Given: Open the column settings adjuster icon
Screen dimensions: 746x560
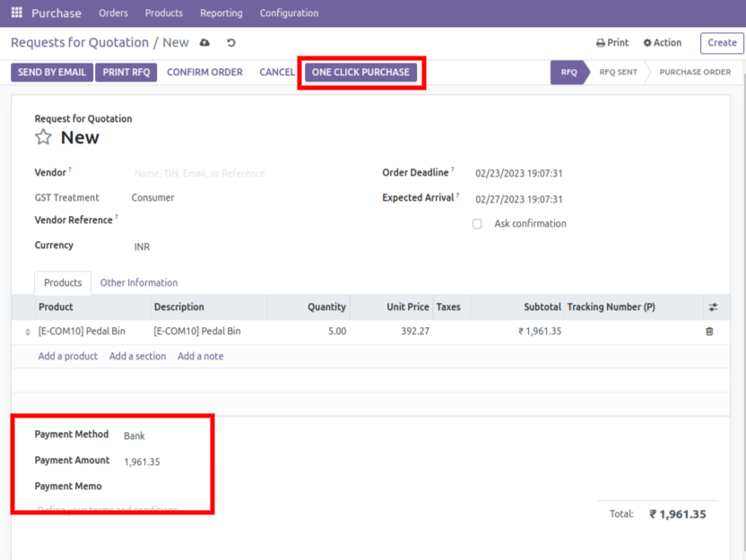Looking at the screenshot, I should click(x=713, y=307).
